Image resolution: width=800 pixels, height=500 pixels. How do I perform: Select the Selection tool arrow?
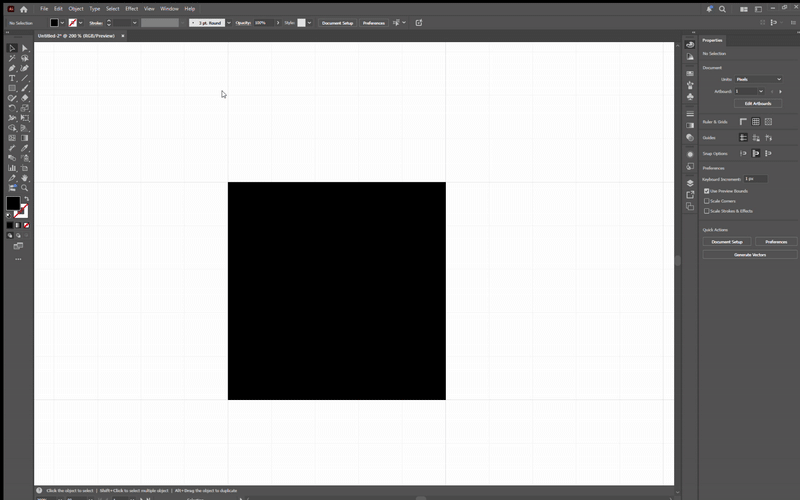[12, 48]
